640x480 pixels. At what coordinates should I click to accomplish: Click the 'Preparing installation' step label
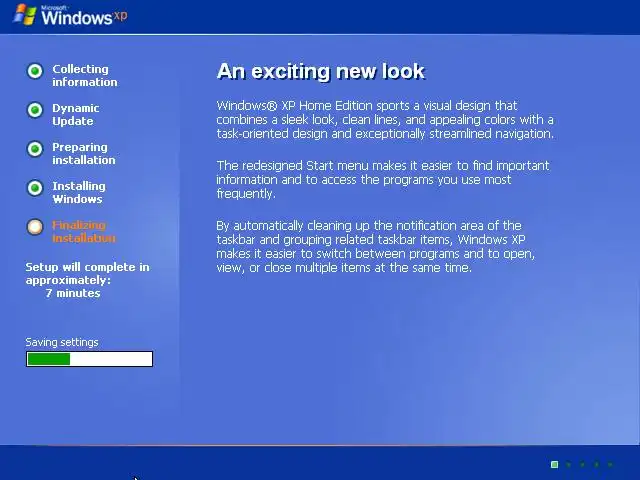(84, 153)
